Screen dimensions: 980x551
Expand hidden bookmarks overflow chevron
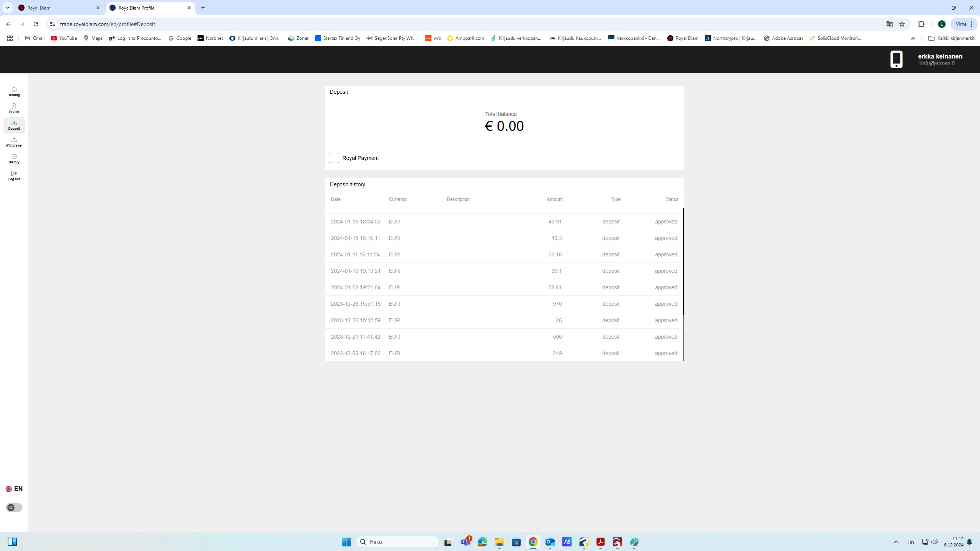coord(913,38)
